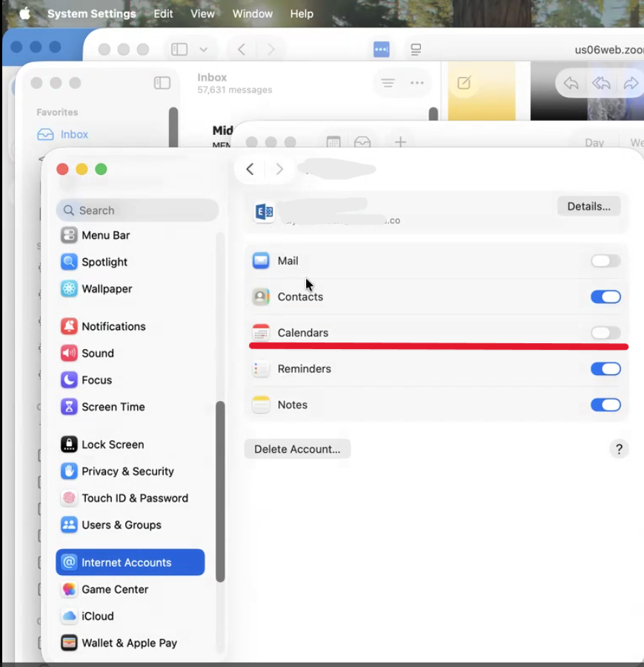The image size is (644, 667).
Task: Toggle Mail window sidebar icon
Action: click(162, 83)
